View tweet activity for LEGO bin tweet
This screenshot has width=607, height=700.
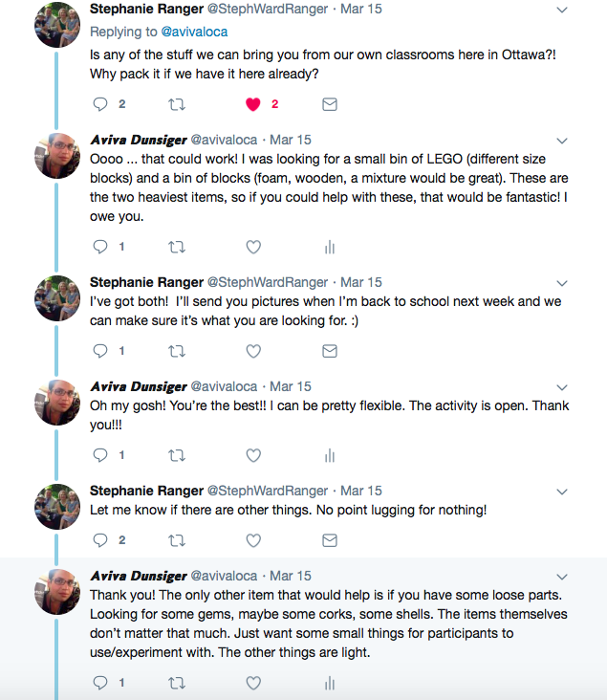click(x=330, y=247)
